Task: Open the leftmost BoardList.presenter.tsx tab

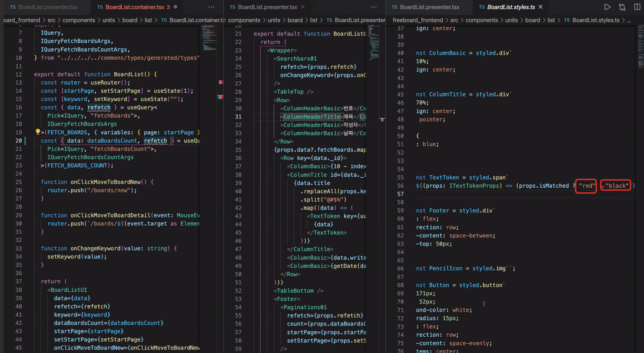Action: pos(47,7)
